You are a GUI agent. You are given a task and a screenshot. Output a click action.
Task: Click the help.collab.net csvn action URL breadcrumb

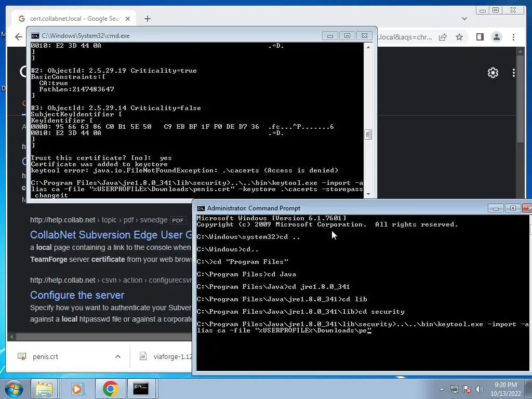coord(111,280)
